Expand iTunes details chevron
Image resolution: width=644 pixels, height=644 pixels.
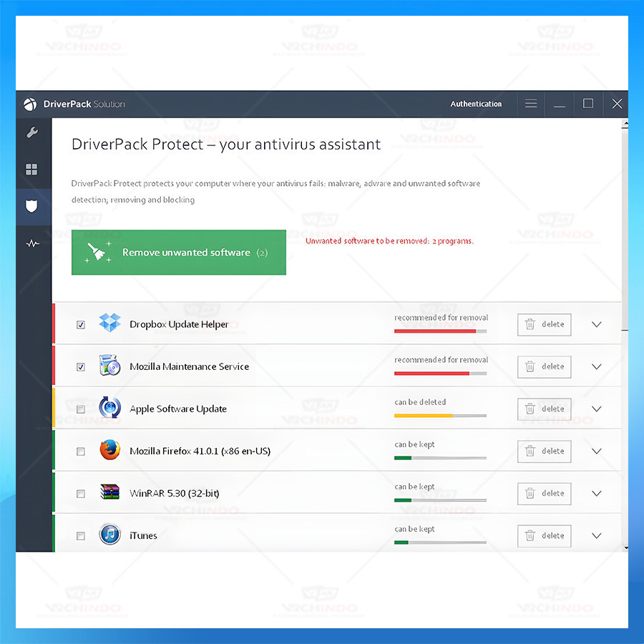point(596,536)
